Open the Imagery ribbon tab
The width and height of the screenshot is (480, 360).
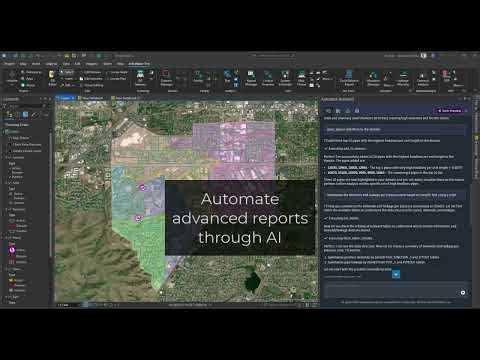(x=92, y=64)
